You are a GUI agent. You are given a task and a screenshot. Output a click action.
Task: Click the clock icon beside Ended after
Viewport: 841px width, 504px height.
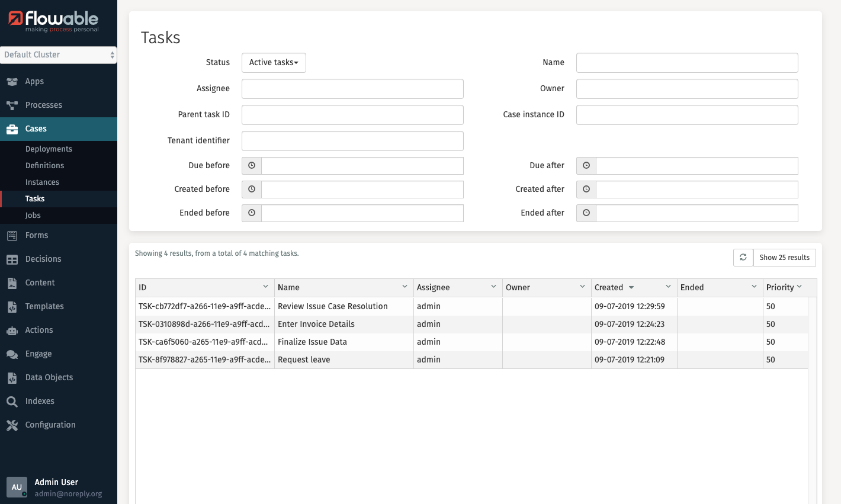586,213
